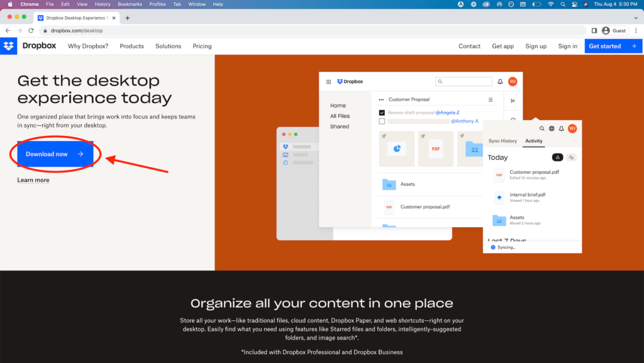This screenshot has width=644, height=363.
Task: Select Shared in the illustration sidebar
Action: [340, 126]
